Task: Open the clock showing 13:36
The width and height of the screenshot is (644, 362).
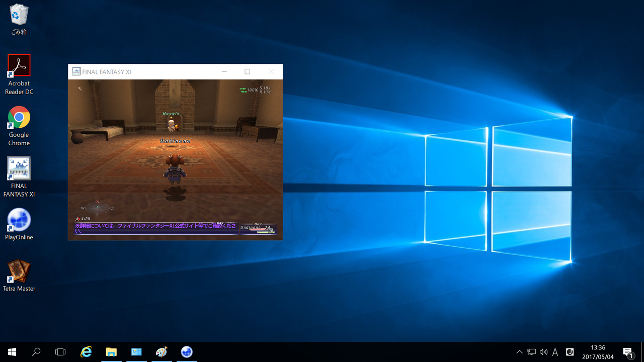Action: pyautogui.click(x=598, y=352)
